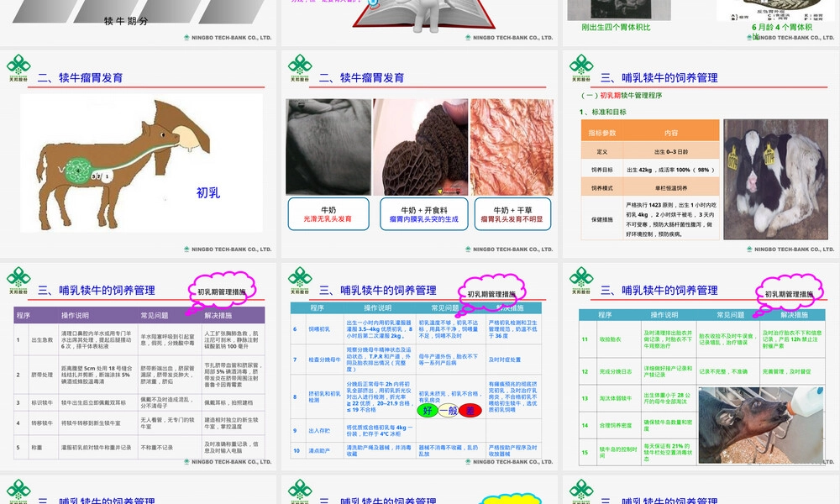
Task: Click the 称重 row numbered 5
Action: click(x=139, y=447)
